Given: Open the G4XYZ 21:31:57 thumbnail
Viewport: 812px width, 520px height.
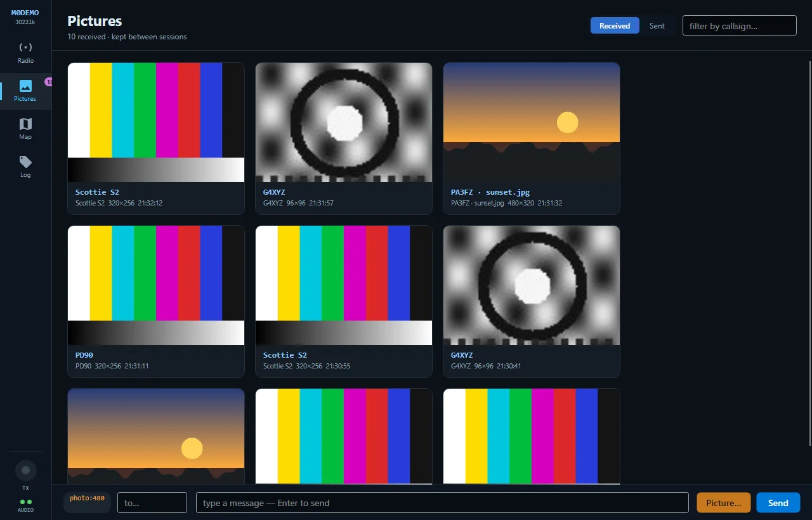Looking at the screenshot, I should [x=344, y=122].
